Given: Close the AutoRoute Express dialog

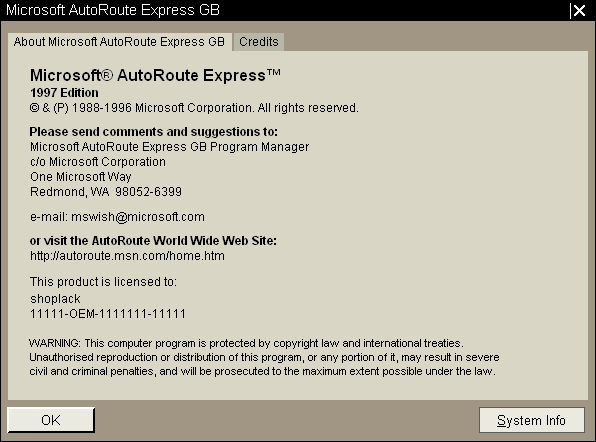Looking at the screenshot, I should (579, 10).
